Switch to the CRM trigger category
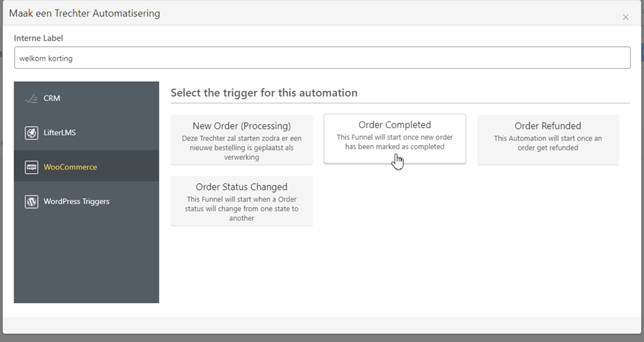644x342 pixels. 52,98
